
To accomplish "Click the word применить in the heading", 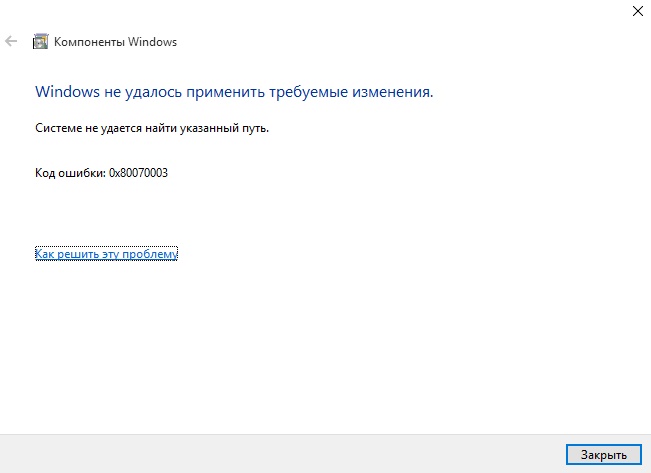I will [225, 92].
